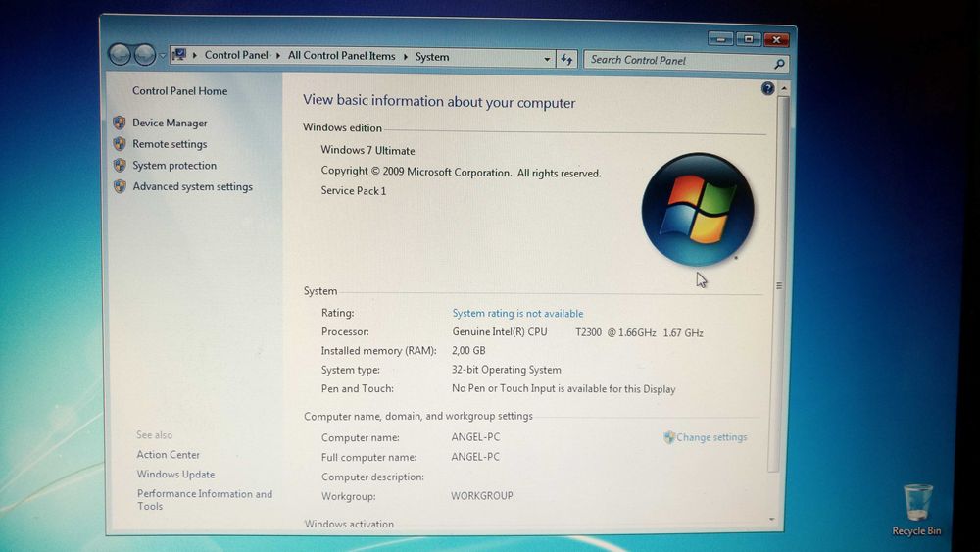Viewport: 980px width, 552px height.
Task: Click the shield icon beside Change settings
Action: coord(668,437)
